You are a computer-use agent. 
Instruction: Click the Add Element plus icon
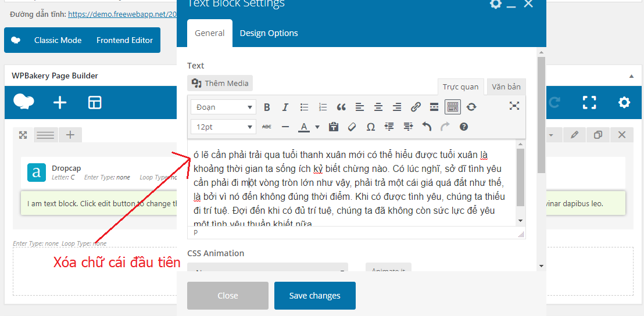(60, 103)
